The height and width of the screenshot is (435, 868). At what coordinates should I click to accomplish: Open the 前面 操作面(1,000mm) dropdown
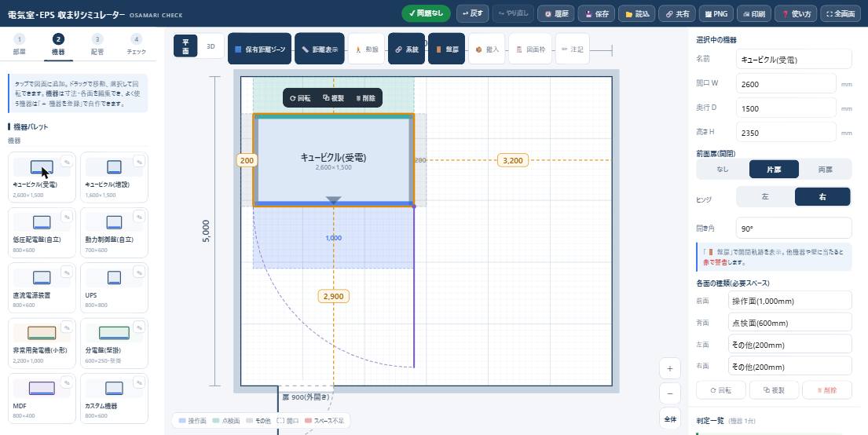789,301
